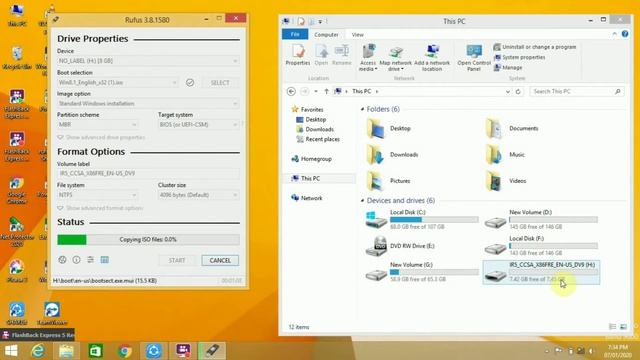This screenshot has width=640, height=360.
Task: Click Manage in the ribbon
Action: click(508, 67)
